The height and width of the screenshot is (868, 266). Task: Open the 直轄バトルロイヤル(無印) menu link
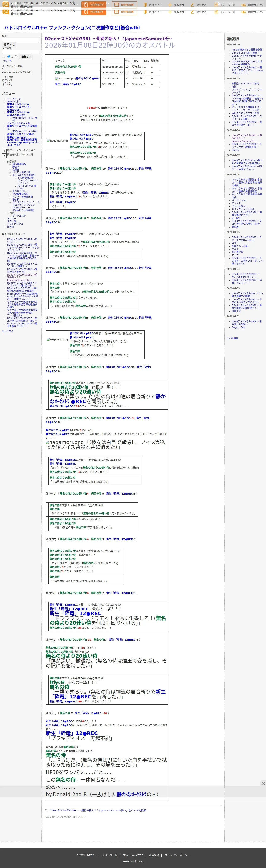coord(21,134)
